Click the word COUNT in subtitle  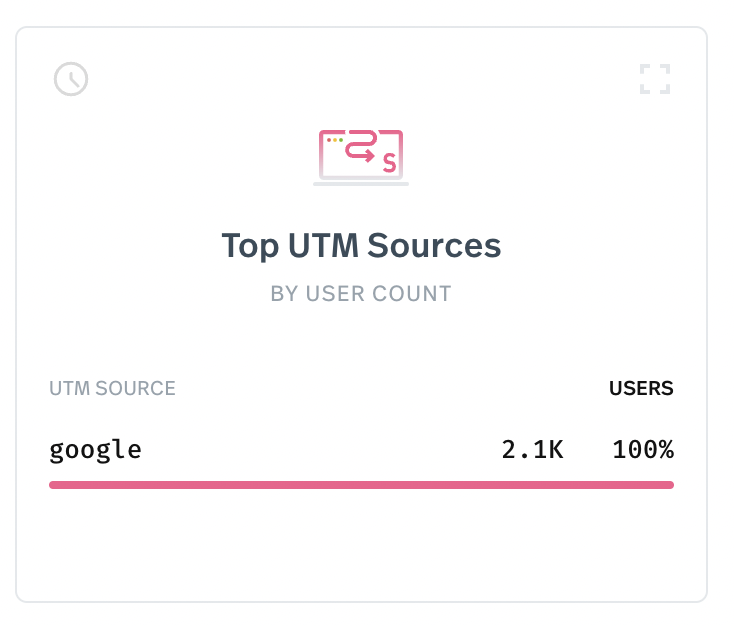point(411,294)
